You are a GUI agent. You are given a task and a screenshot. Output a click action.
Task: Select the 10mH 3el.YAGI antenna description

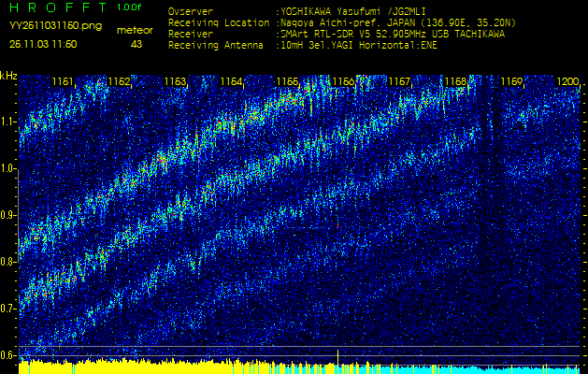click(357, 46)
